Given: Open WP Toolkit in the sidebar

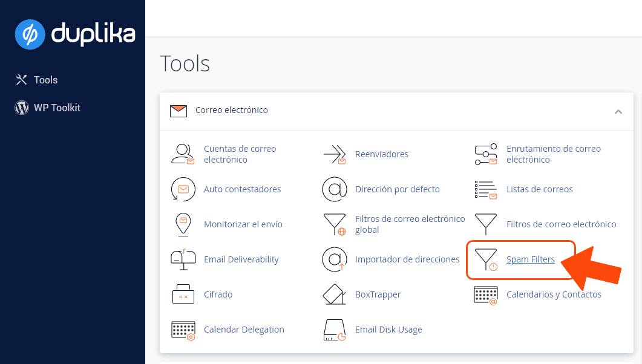Looking at the screenshot, I should click(57, 108).
